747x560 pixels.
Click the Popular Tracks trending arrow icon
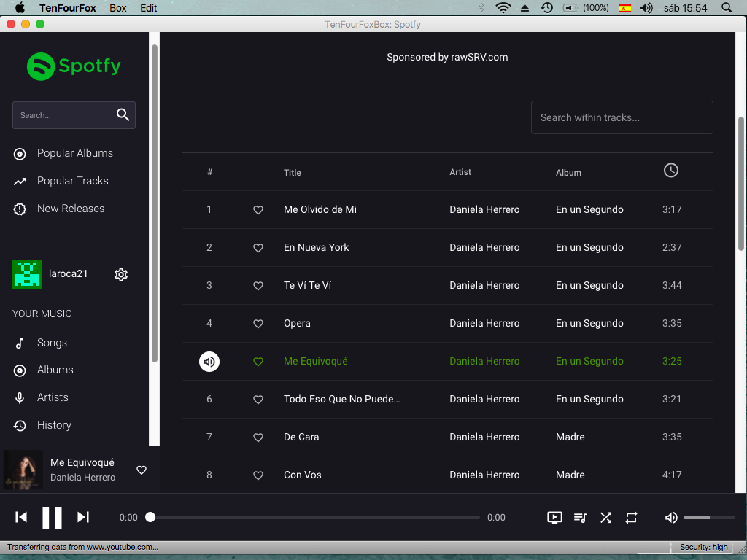pos(20,182)
